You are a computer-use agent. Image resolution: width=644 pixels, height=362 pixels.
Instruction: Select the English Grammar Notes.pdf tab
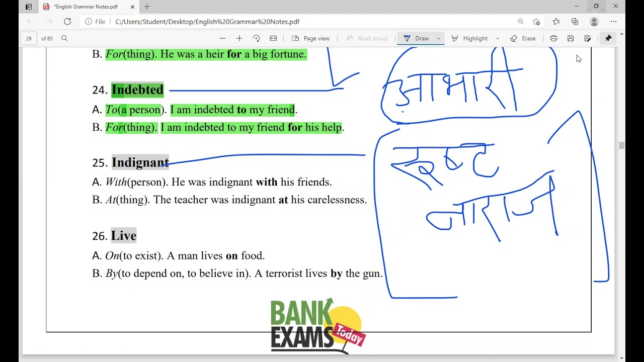(x=88, y=7)
